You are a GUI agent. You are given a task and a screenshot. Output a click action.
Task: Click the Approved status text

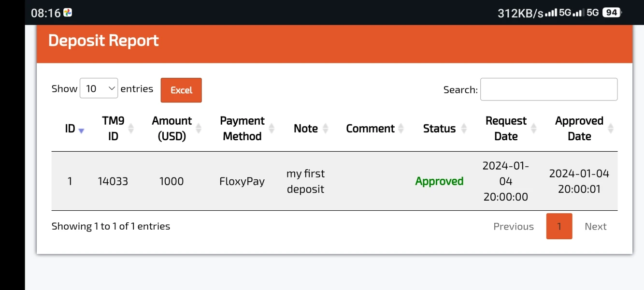439,181
